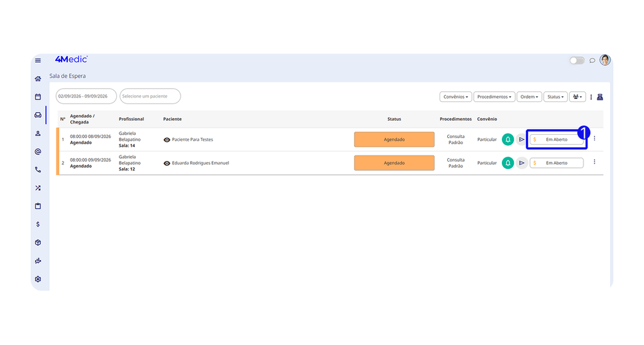Open the phone icon in sidebar
The image size is (644, 345).
click(x=38, y=169)
